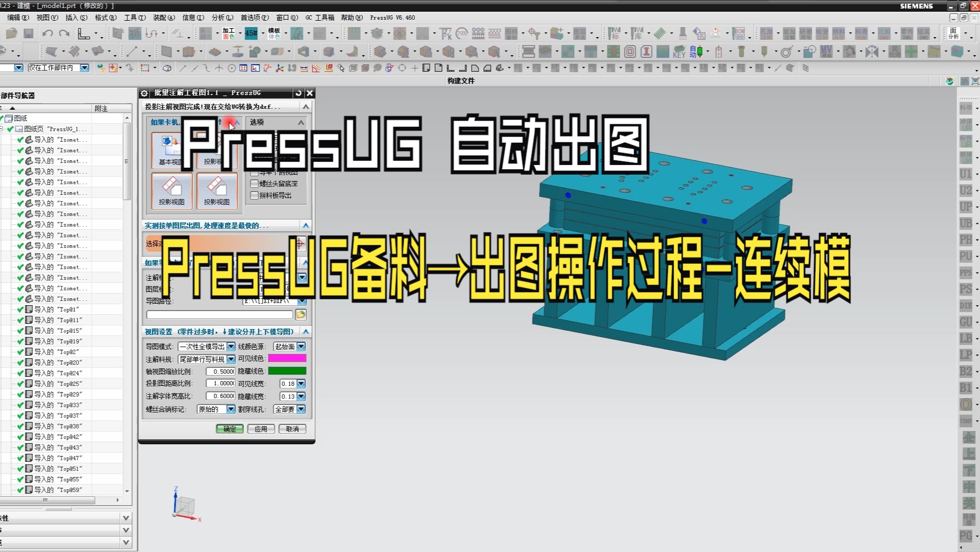The height and width of the screenshot is (552, 980).
Task: Click the GU layer button on right sidebar
Action: click(966, 322)
